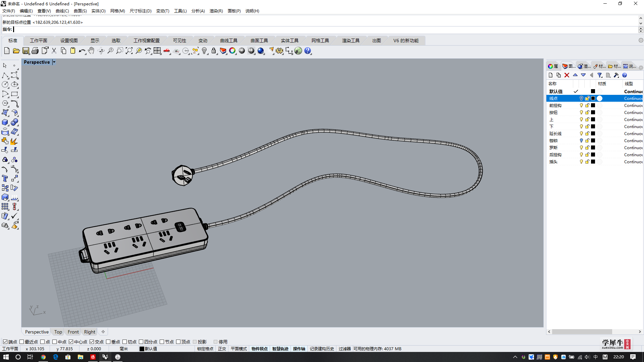Switch to the Top viewport tab
The width and height of the screenshot is (644, 362).
click(58, 332)
